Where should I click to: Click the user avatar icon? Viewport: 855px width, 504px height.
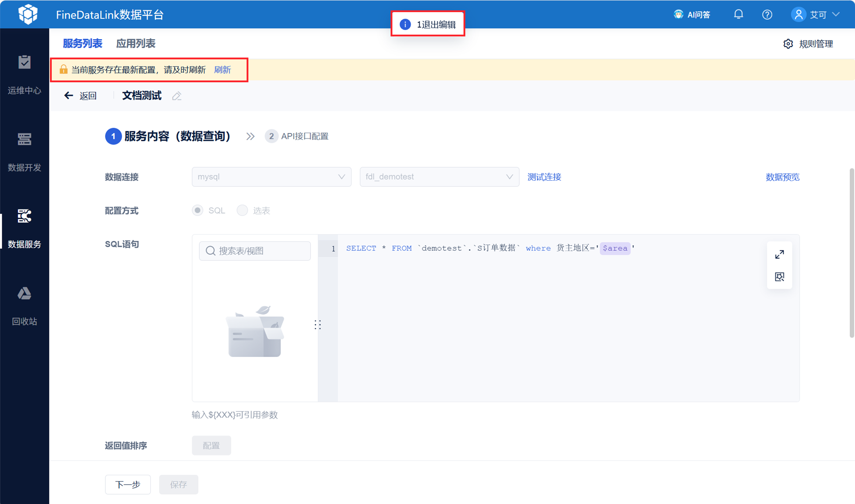798,14
